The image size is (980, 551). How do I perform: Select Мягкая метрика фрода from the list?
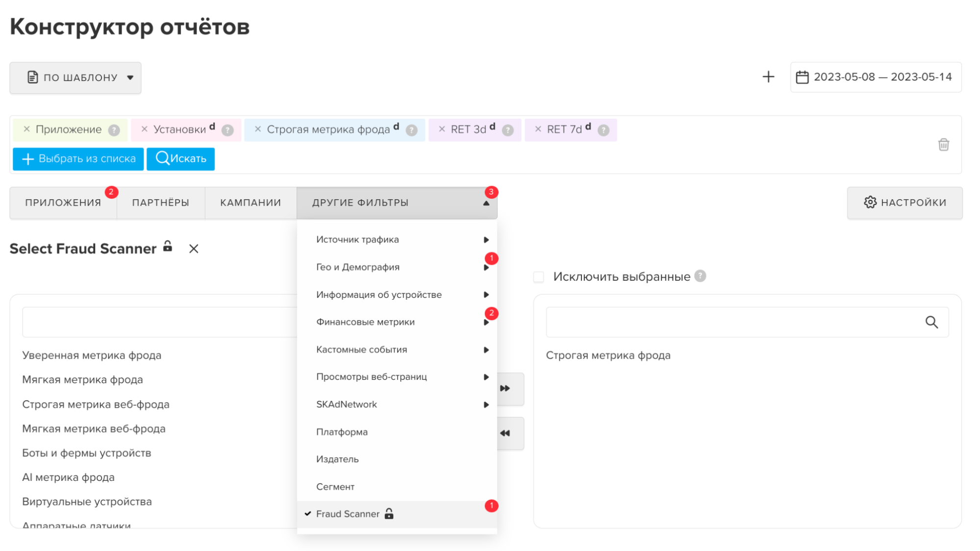82,380
